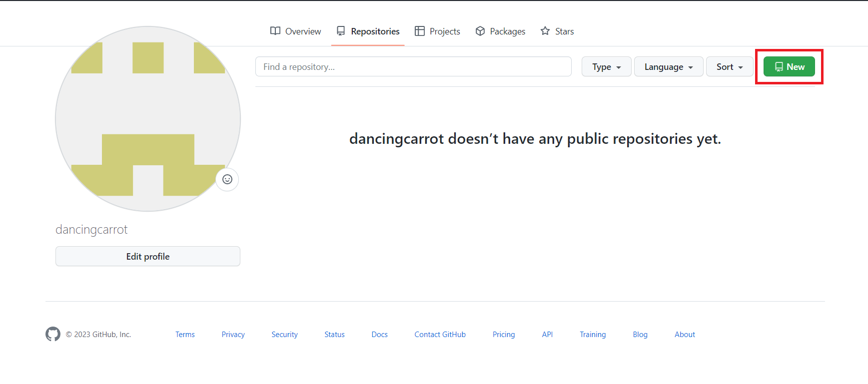The image size is (868, 384).
Task: Open the Privacy footer link
Action: [233, 335]
